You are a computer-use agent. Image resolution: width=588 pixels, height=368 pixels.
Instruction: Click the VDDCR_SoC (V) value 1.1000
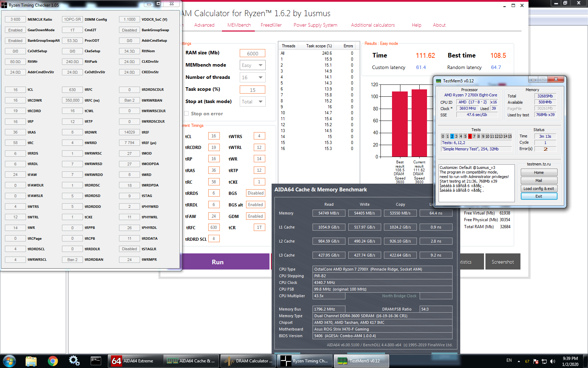pyautogui.click(x=129, y=20)
